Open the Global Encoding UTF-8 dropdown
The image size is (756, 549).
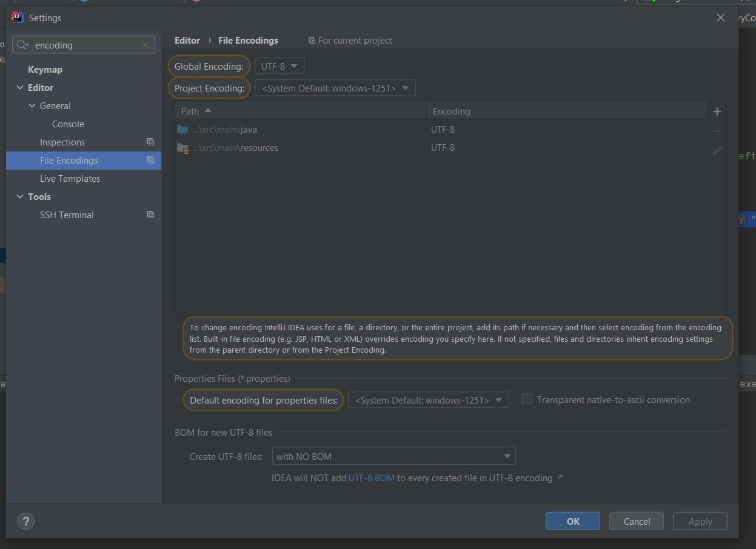coord(279,66)
